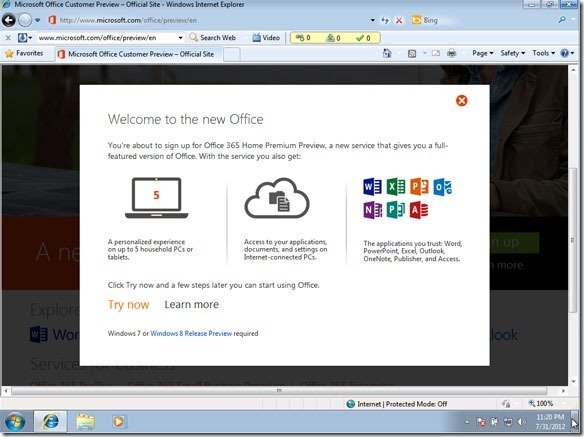Click the Learn more link

click(x=191, y=304)
